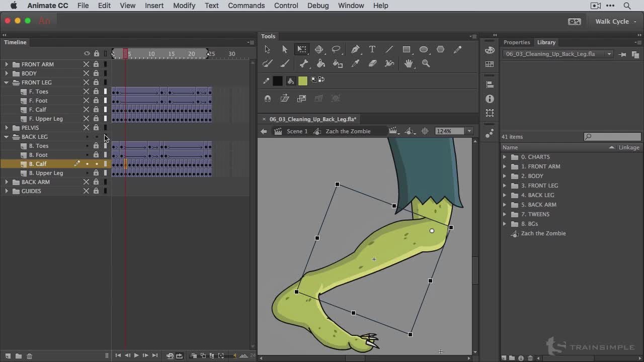Select the Width tool
644x362 pixels.
[x=389, y=63]
